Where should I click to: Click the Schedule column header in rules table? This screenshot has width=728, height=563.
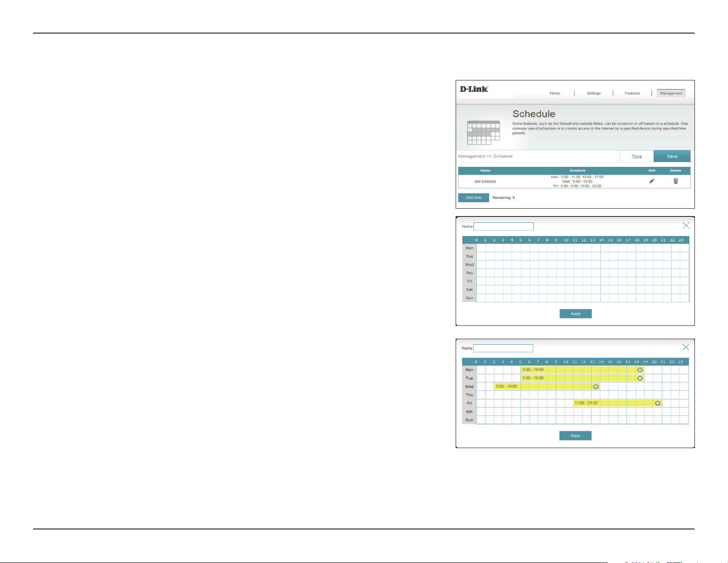coord(577,171)
